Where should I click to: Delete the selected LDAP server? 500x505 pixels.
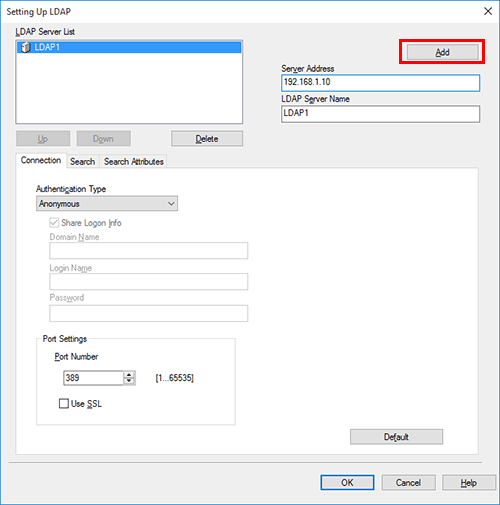click(x=207, y=139)
